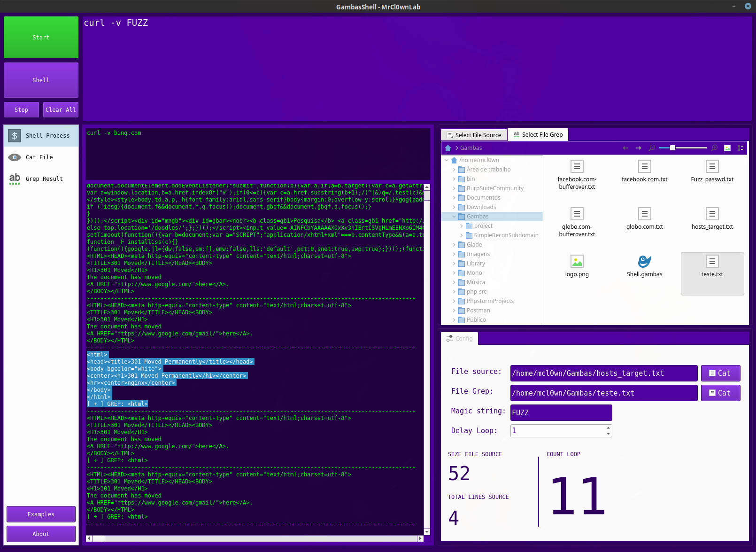Expand the Música folder

[454, 282]
